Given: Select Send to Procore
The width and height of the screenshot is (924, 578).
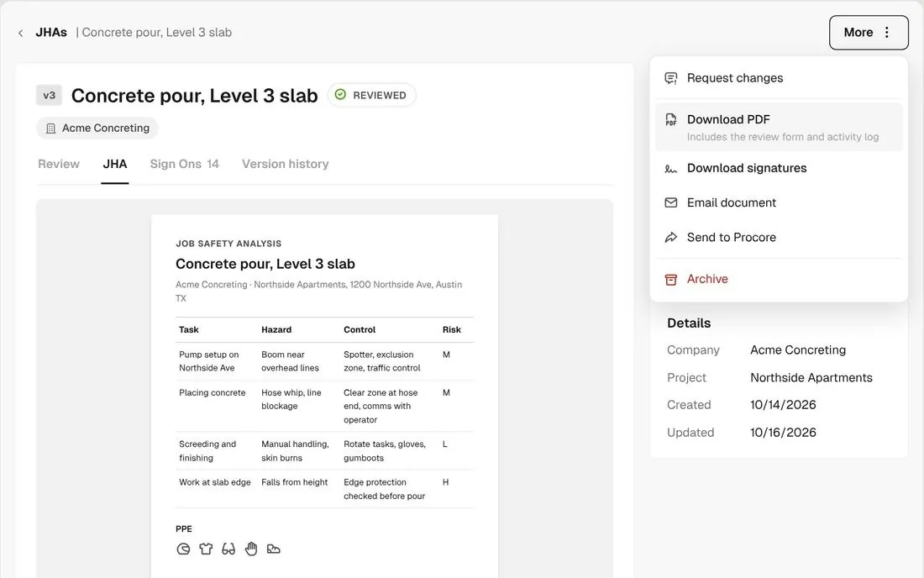Looking at the screenshot, I should (779, 238).
